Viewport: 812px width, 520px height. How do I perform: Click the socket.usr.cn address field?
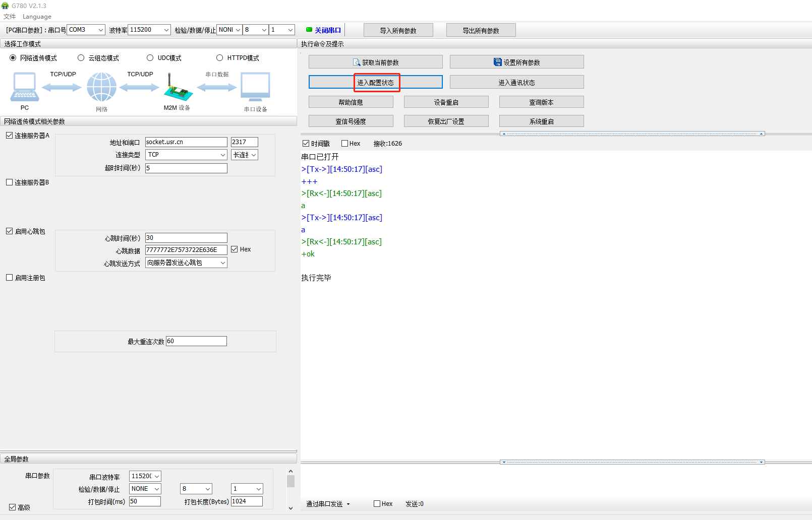186,142
